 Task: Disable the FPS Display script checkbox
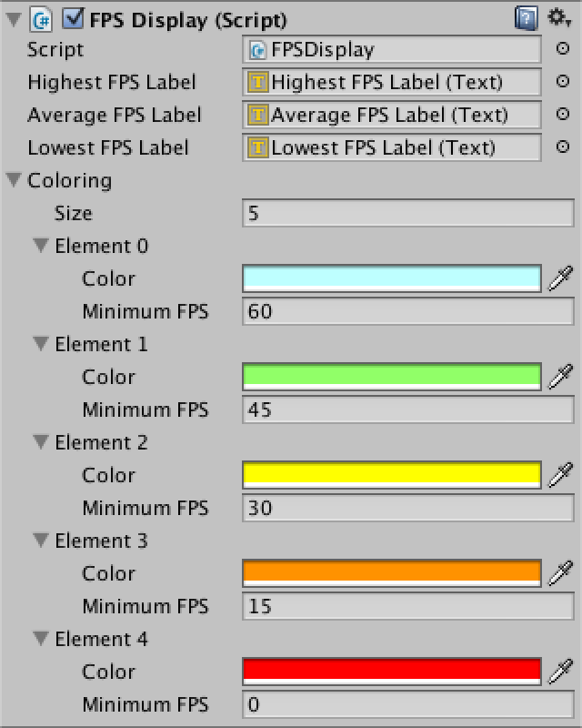point(73,18)
